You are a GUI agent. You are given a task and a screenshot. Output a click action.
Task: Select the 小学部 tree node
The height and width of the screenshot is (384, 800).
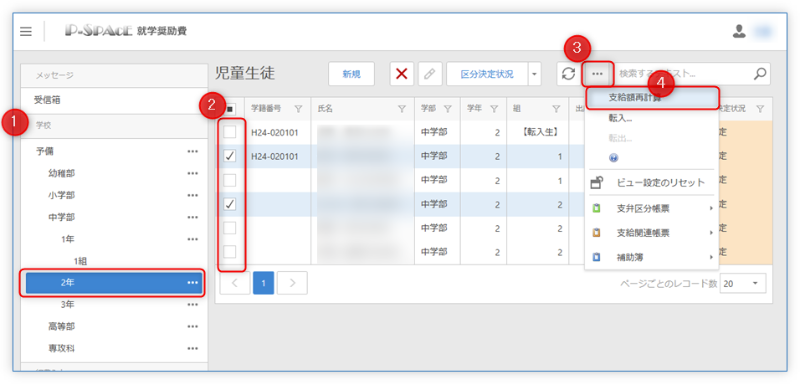[x=61, y=195]
